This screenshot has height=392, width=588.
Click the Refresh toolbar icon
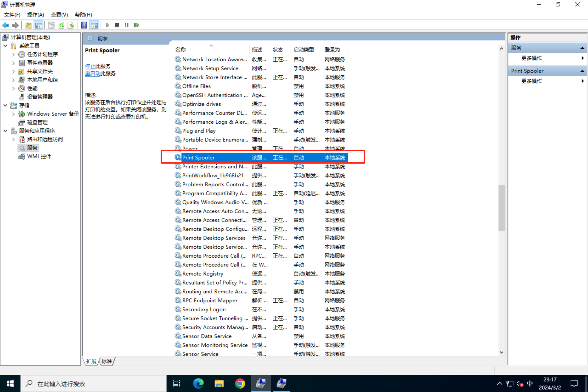click(61, 25)
